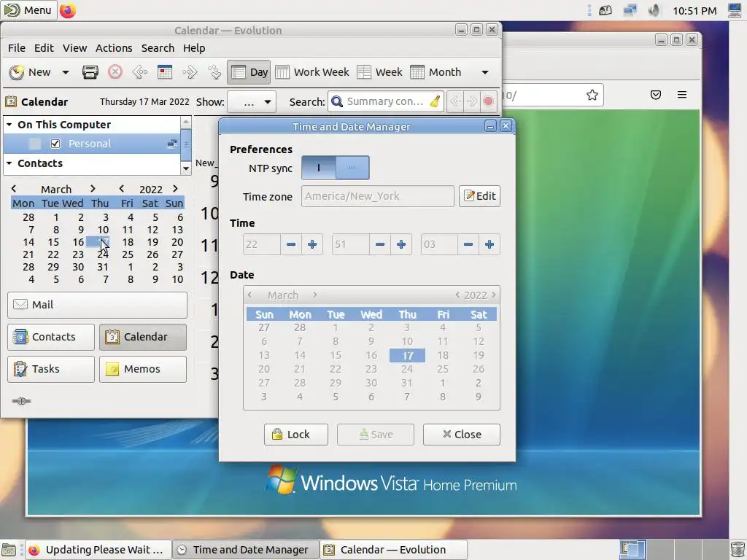Clear search with broom icon

[435, 101]
